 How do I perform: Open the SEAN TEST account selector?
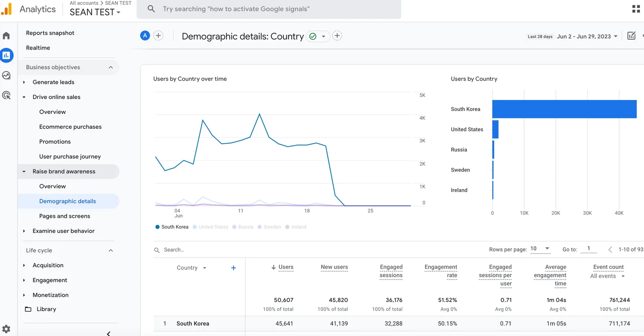[x=95, y=12]
